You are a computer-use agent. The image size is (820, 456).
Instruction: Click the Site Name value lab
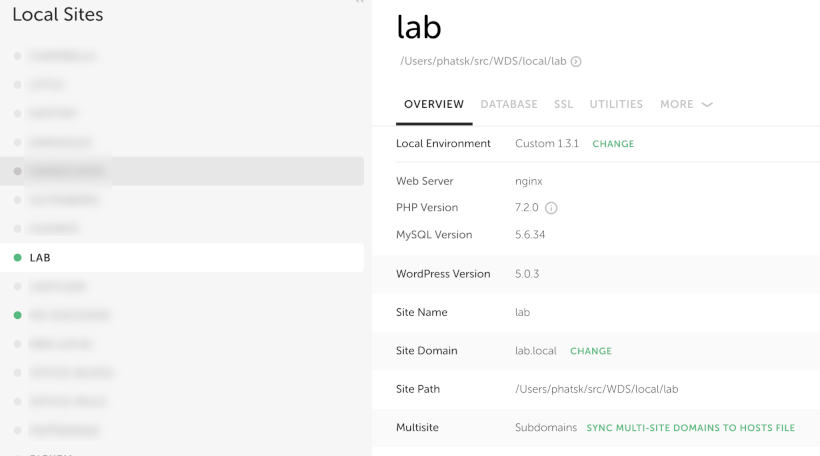tap(522, 312)
